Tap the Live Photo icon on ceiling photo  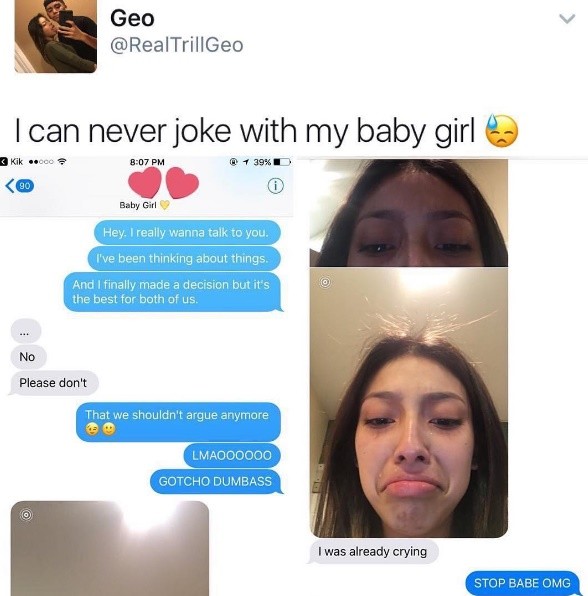point(26,515)
